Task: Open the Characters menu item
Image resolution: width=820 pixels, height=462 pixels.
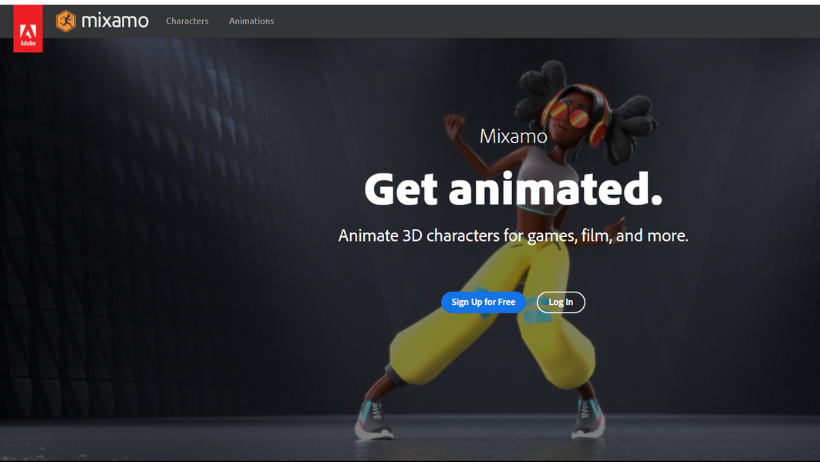Action: point(187,21)
